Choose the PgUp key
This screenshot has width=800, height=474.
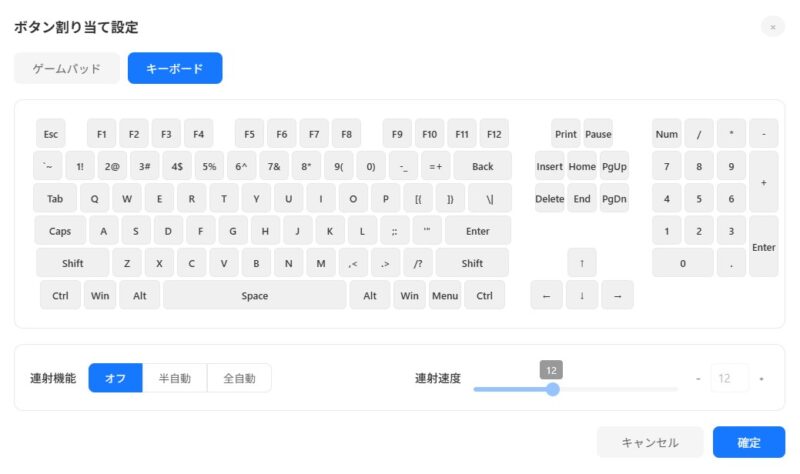click(x=614, y=166)
